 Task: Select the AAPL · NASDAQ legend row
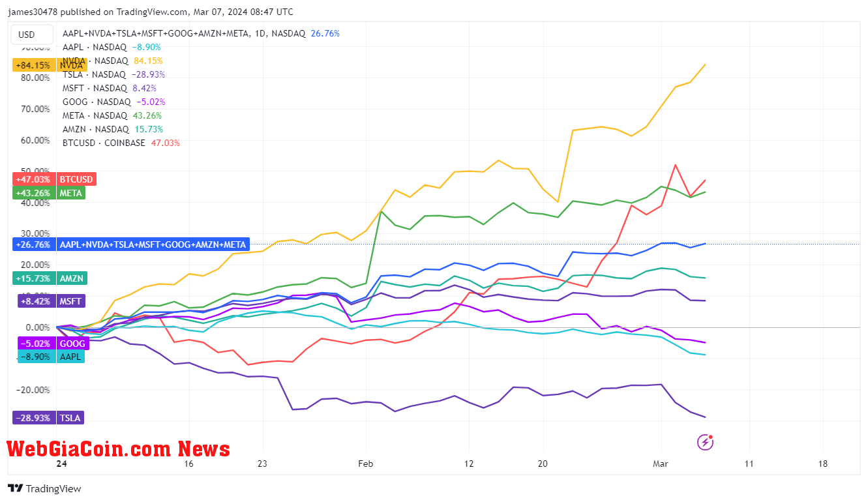(x=112, y=47)
